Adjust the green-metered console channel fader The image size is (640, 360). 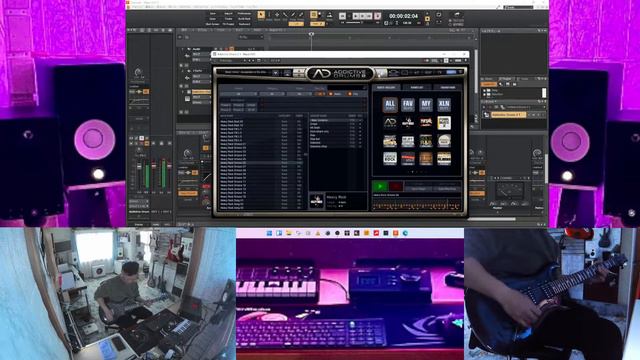(154, 167)
